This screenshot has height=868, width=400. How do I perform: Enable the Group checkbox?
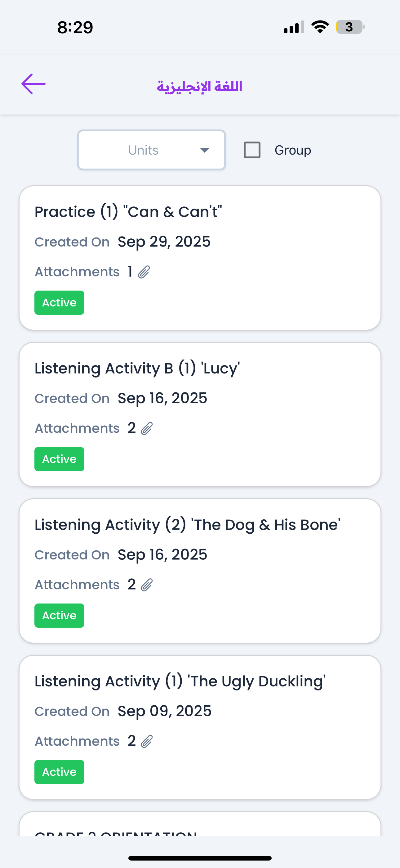pos(252,150)
